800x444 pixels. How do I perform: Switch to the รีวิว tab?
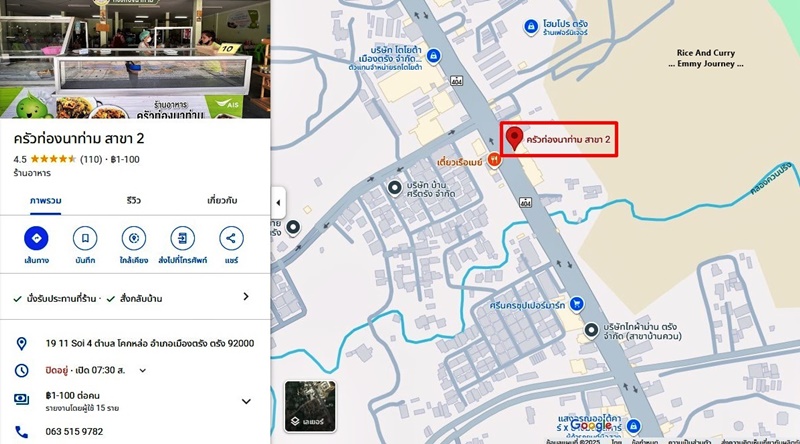(x=133, y=201)
